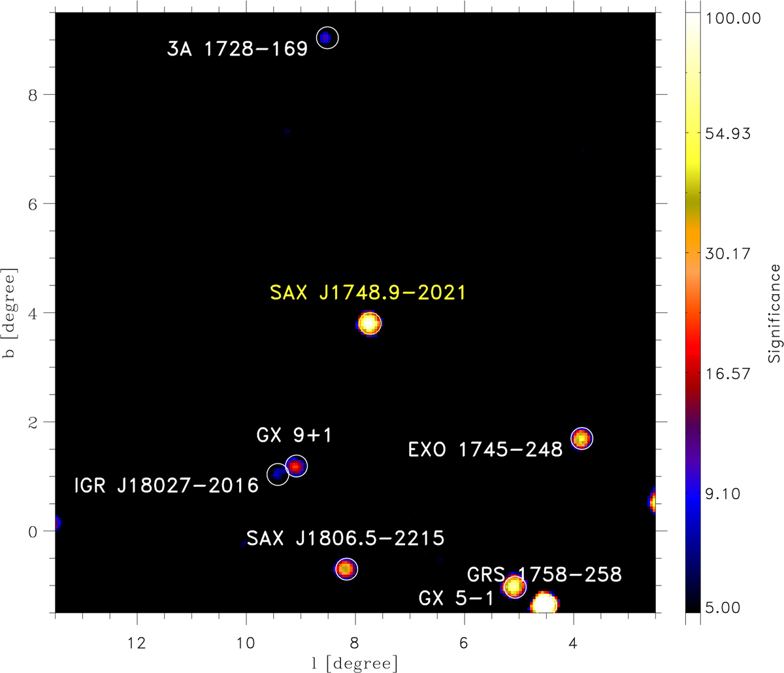Click the EXO 1745-248 text label
784x673 pixels.
pos(485,450)
